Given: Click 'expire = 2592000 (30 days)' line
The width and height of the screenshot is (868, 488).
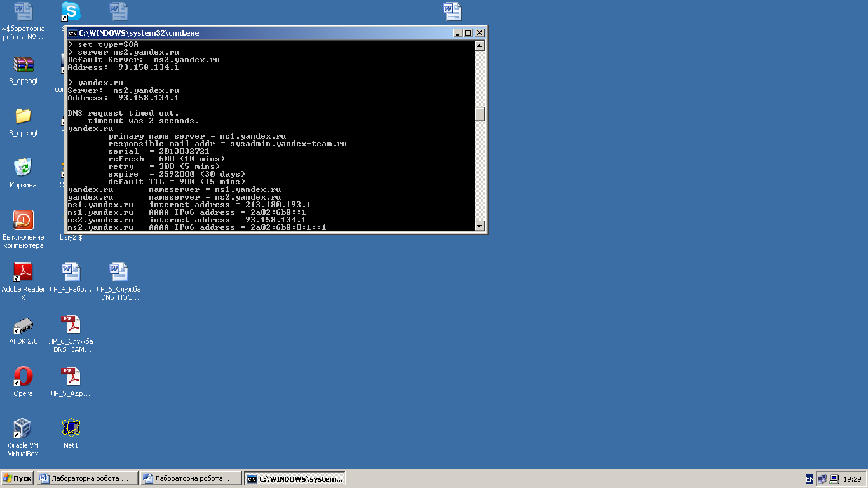Looking at the screenshot, I should pyautogui.click(x=177, y=174).
